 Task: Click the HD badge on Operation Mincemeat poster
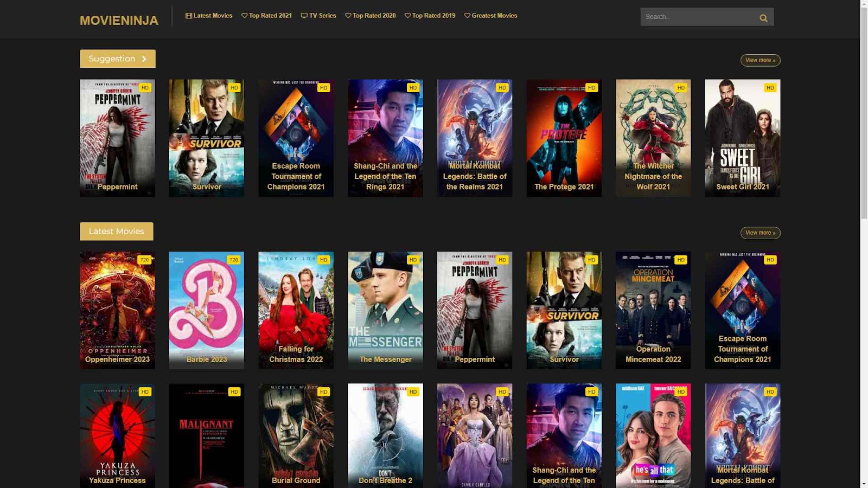(x=681, y=260)
